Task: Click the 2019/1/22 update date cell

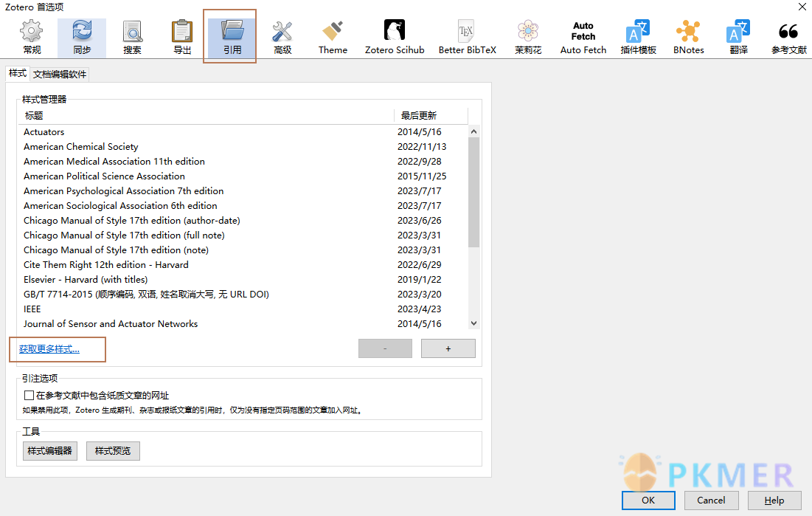Action: [x=419, y=280]
